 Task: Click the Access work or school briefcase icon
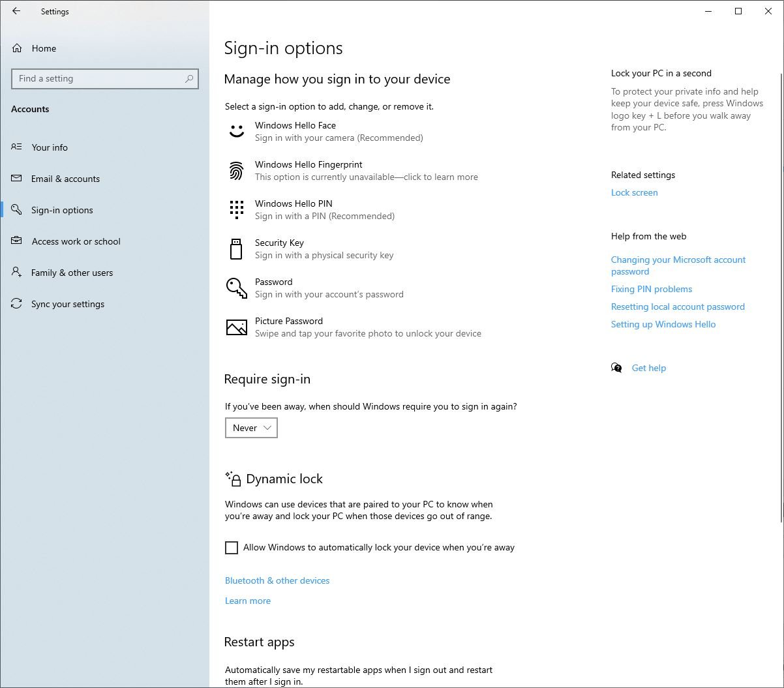[x=17, y=241]
